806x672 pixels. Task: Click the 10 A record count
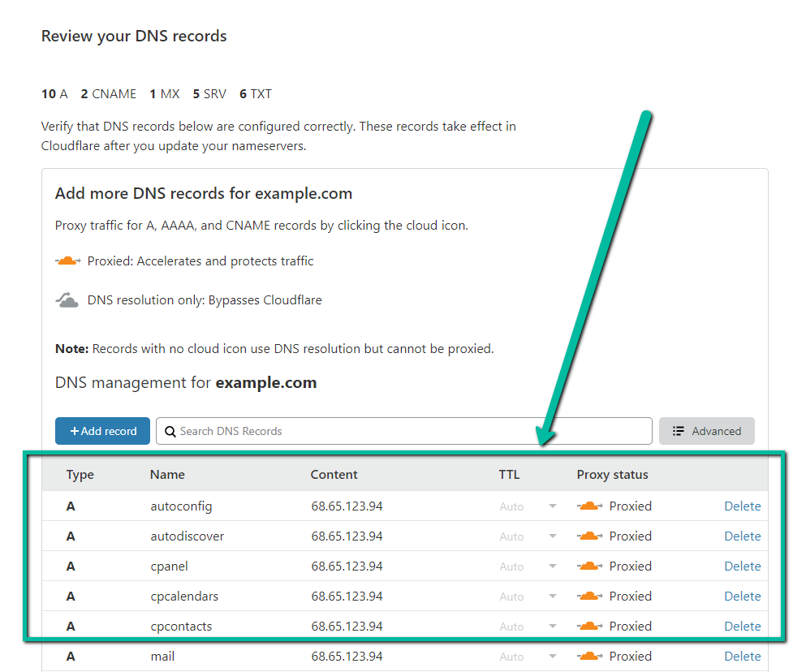point(54,94)
